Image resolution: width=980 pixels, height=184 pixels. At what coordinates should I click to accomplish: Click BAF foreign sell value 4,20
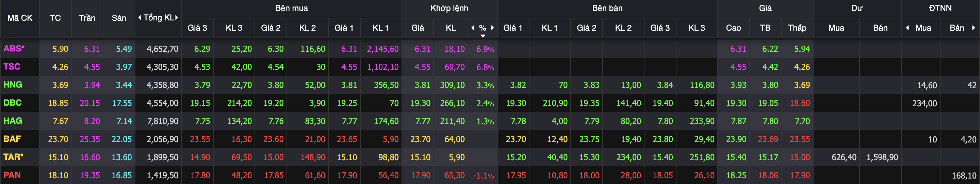968,139
